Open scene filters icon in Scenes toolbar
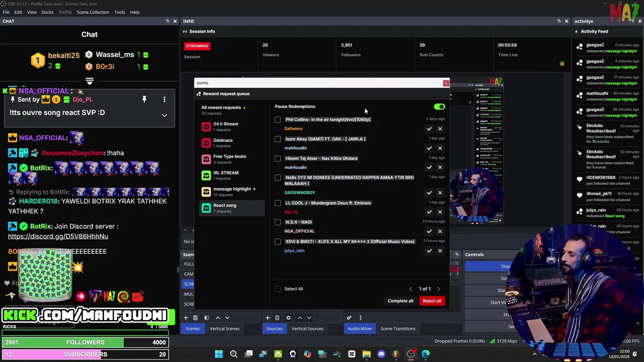 tap(206, 318)
